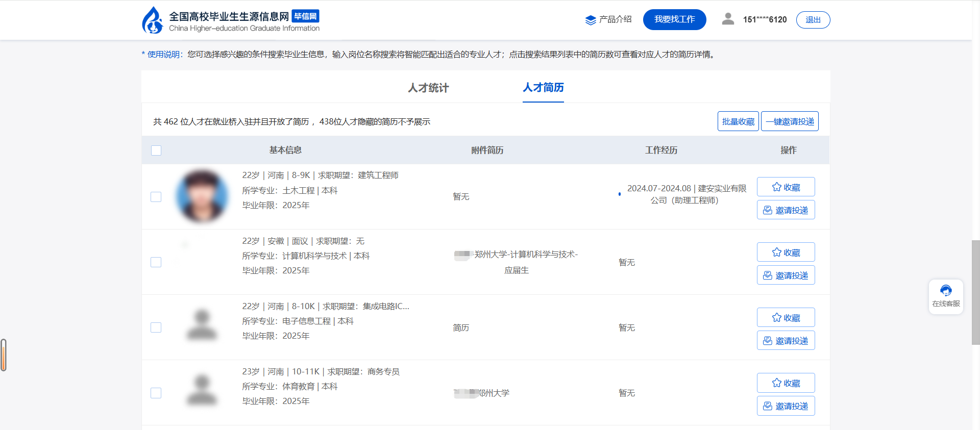The height and width of the screenshot is (430, 980).
Task: Click the 批量收藏 button
Action: (738, 121)
